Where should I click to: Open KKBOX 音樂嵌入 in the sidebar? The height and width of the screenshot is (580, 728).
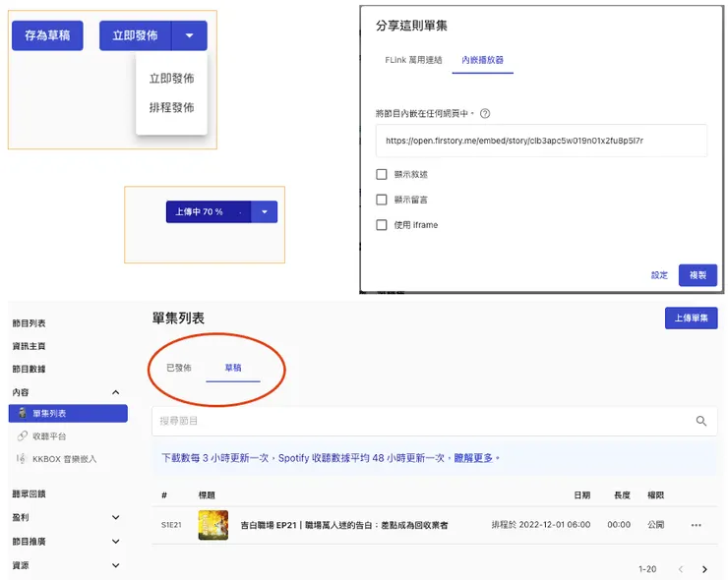click(65, 459)
